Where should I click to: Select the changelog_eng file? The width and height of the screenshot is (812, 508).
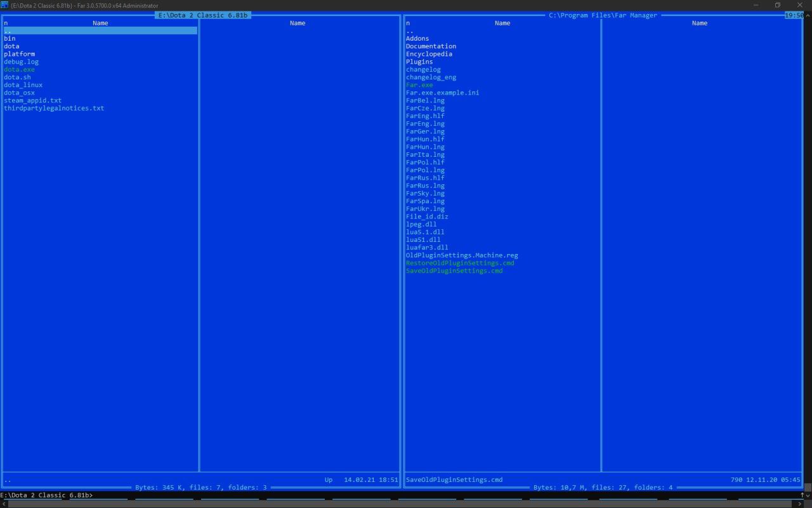[x=431, y=77]
